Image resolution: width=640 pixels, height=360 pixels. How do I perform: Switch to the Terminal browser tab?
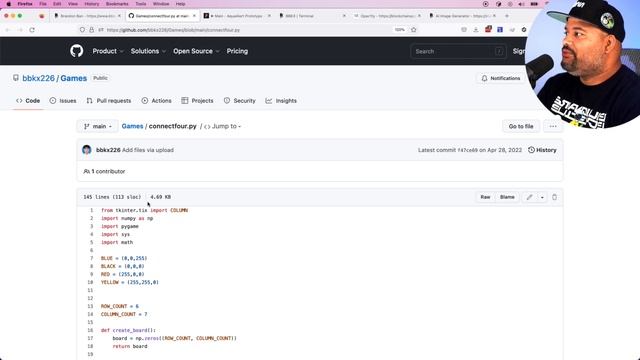pyautogui.click(x=312, y=16)
